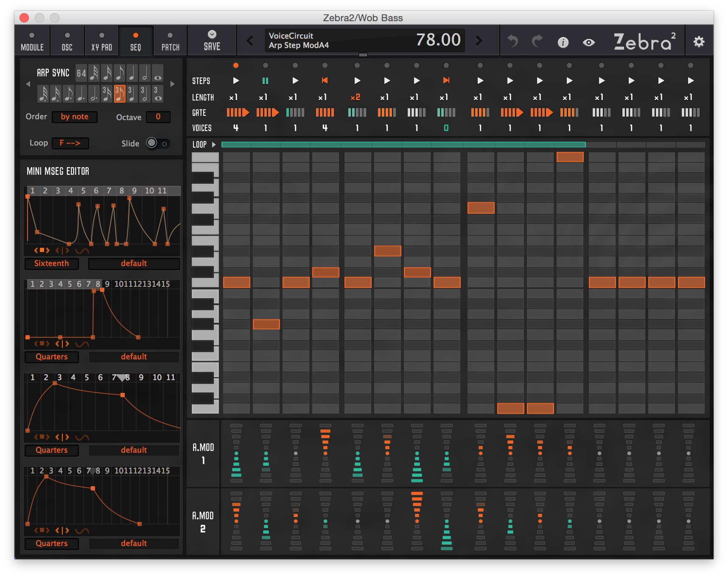The height and width of the screenshot is (577, 728).
Task: Open the Loop 'F -->' dropdown
Action: tap(70, 143)
